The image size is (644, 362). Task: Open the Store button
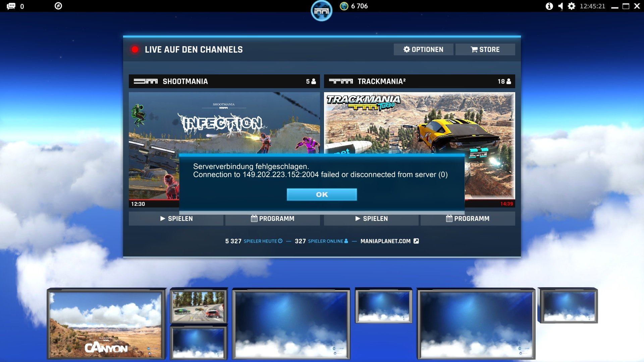click(485, 49)
